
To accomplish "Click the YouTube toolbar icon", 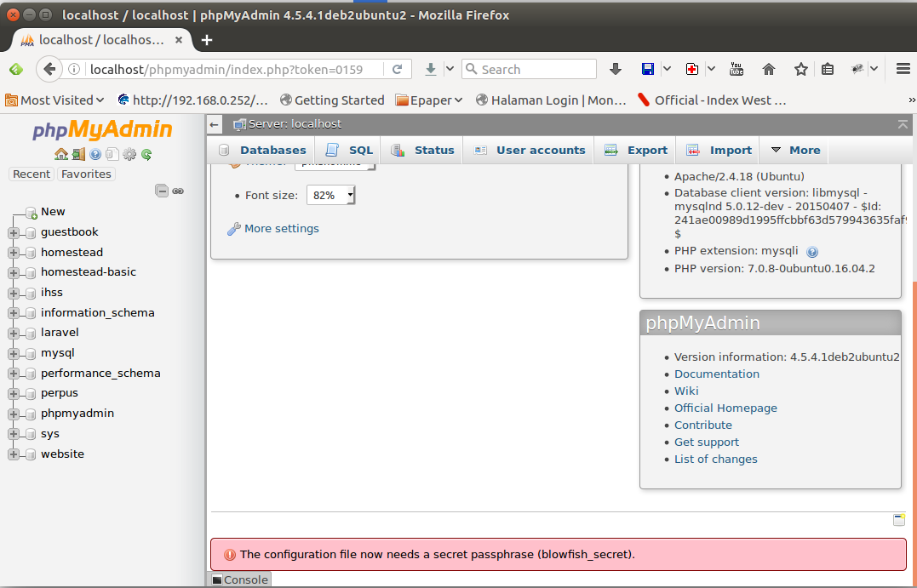I will [736, 69].
